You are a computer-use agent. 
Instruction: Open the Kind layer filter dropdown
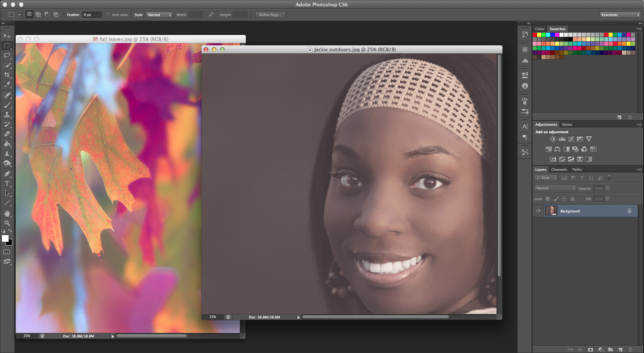(x=546, y=178)
